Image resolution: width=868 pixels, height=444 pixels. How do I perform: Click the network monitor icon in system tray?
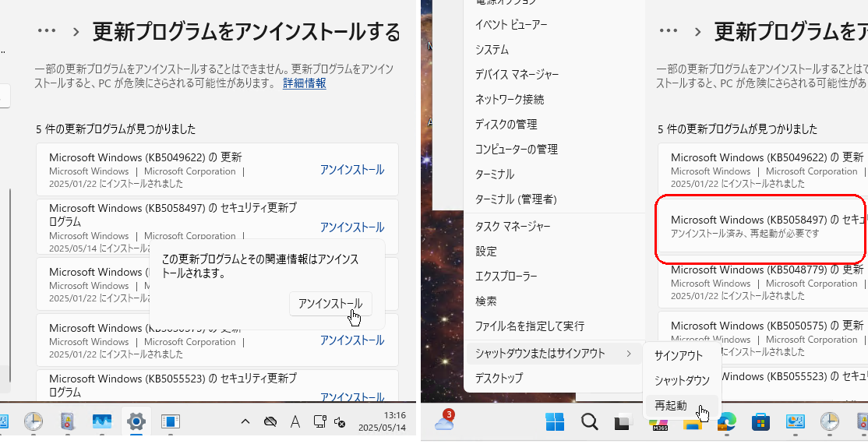tap(319, 422)
